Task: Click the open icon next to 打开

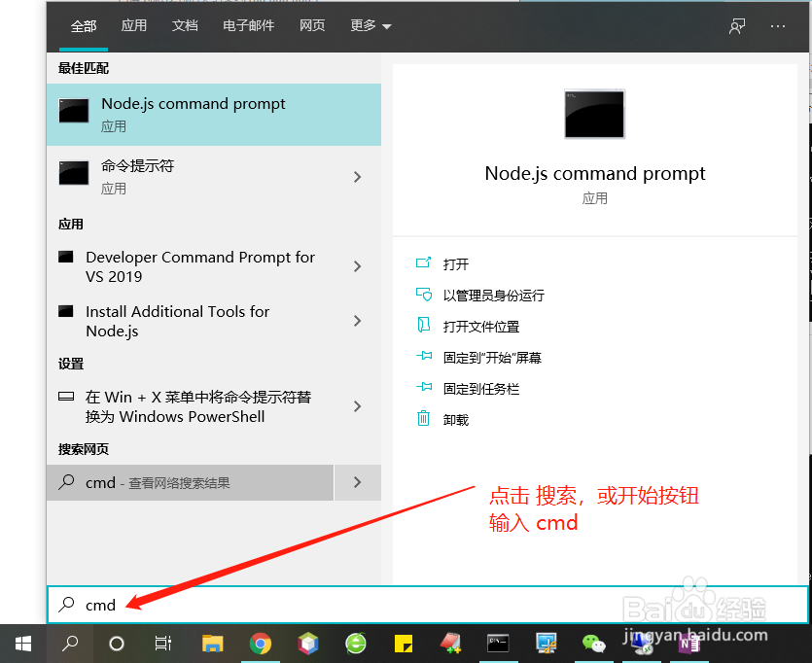Action: tap(424, 262)
